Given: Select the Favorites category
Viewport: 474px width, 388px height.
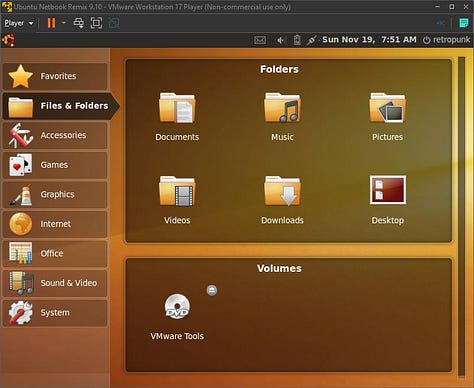Looking at the screenshot, I should tap(55, 76).
